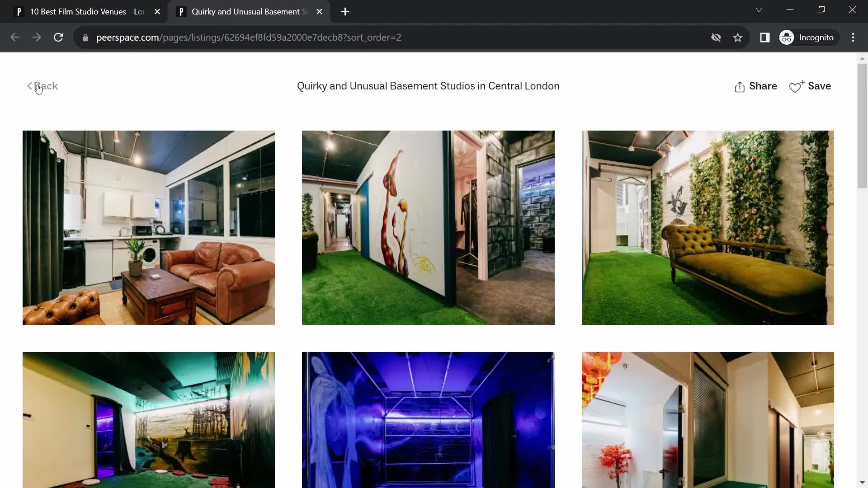The image size is (868, 488).
Task: Open the red lantern corridor photo
Action: coord(708,420)
